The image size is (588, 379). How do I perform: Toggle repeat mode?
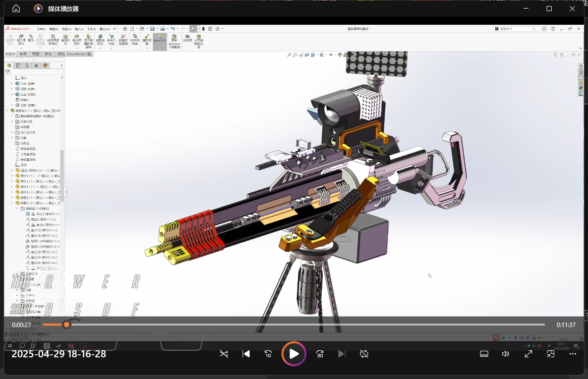coord(364,354)
